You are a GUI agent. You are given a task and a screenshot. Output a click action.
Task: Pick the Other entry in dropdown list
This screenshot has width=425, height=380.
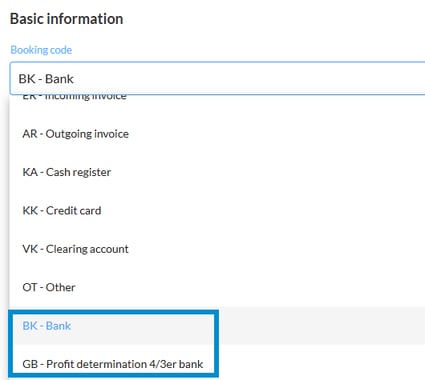pyautogui.click(x=217, y=287)
